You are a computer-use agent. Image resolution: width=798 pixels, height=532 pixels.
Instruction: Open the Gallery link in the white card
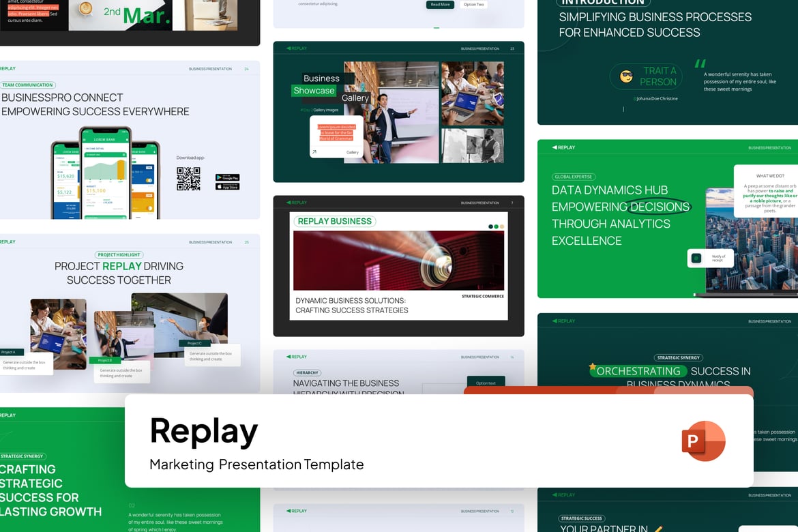pyautogui.click(x=352, y=152)
